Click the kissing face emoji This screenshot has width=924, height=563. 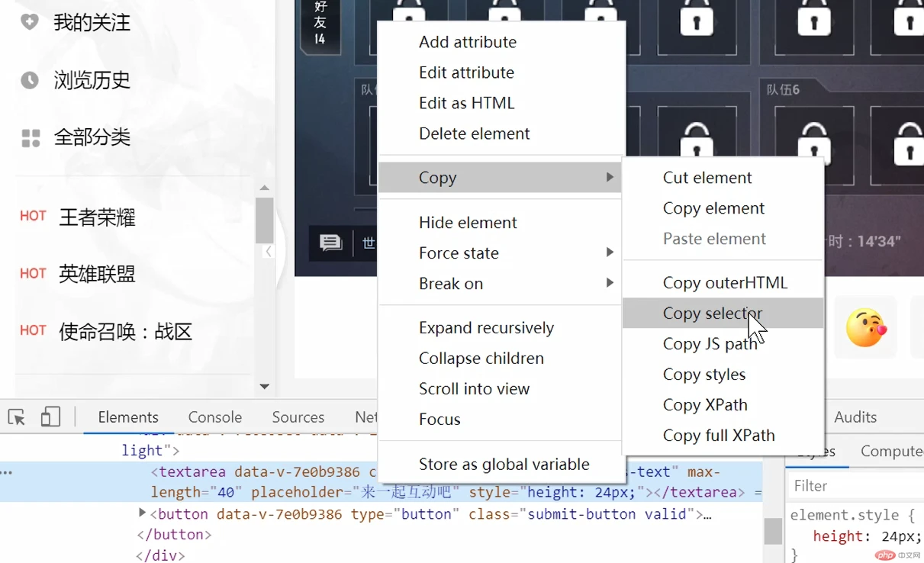(866, 328)
